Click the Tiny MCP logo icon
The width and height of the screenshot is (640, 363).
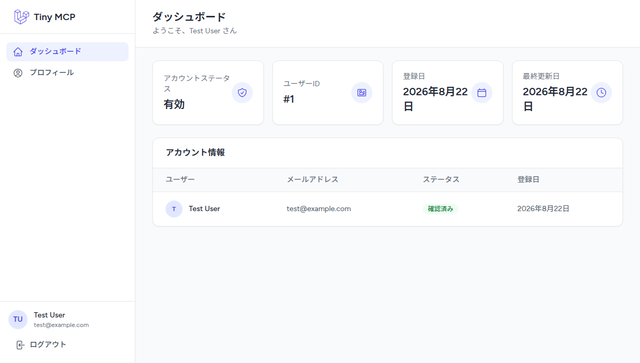point(21,17)
